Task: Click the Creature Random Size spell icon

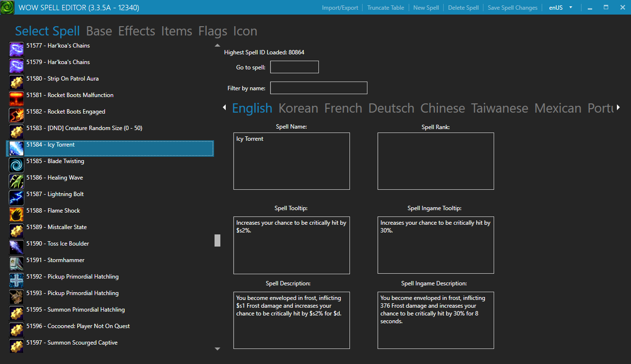Action: coord(17,132)
